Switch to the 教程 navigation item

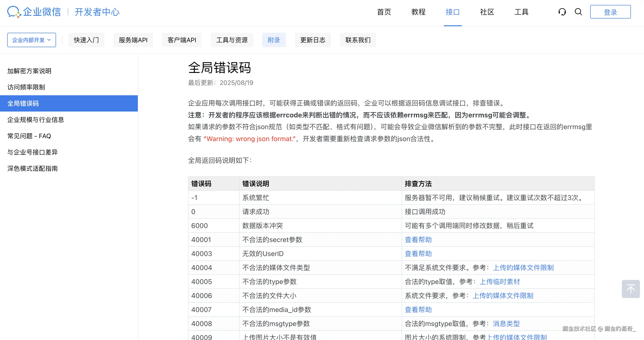click(x=418, y=12)
